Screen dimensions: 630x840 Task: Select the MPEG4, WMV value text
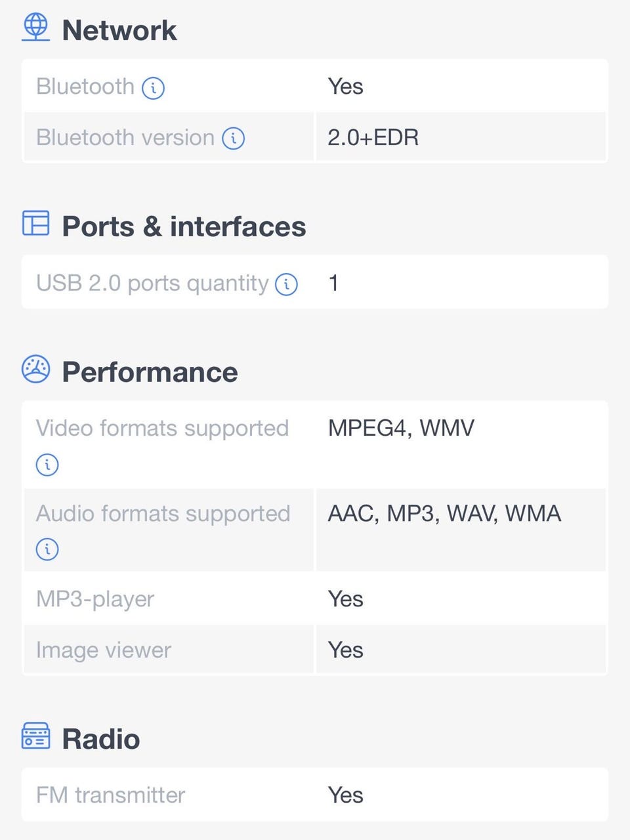(x=401, y=428)
